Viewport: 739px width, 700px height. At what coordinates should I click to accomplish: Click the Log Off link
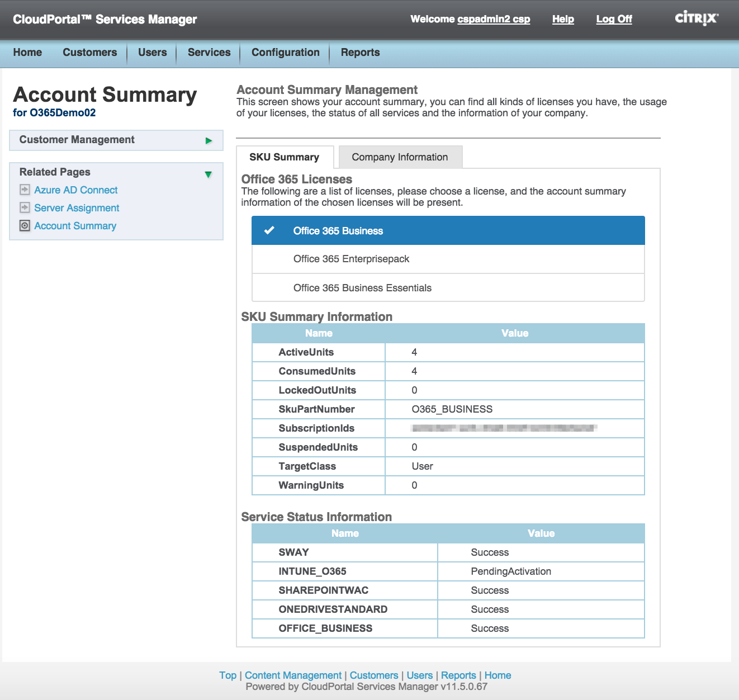click(614, 19)
